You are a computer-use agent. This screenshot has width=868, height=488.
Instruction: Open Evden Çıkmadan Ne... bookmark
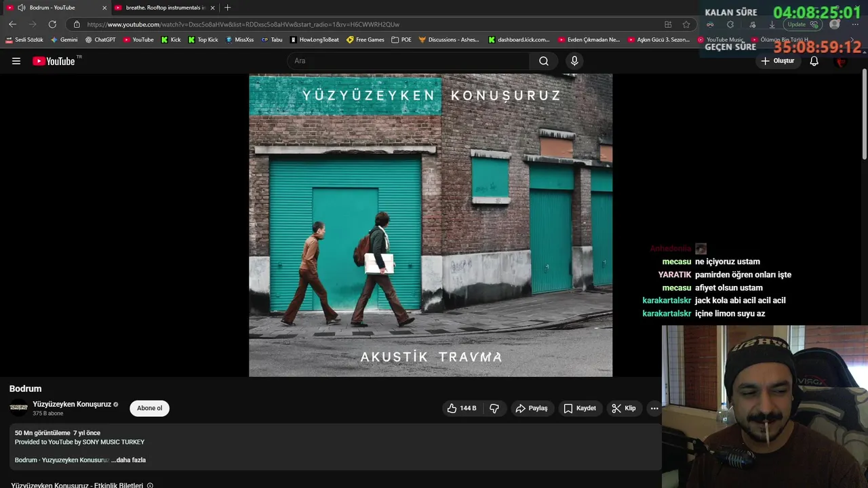click(589, 40)
